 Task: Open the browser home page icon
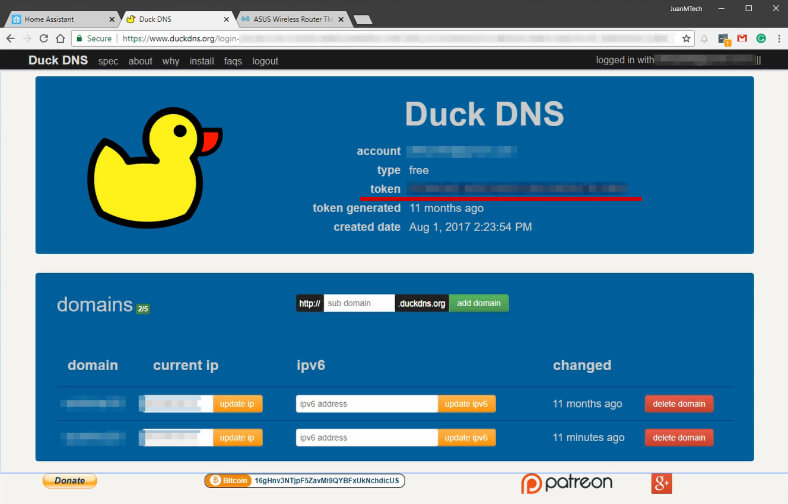60,38
